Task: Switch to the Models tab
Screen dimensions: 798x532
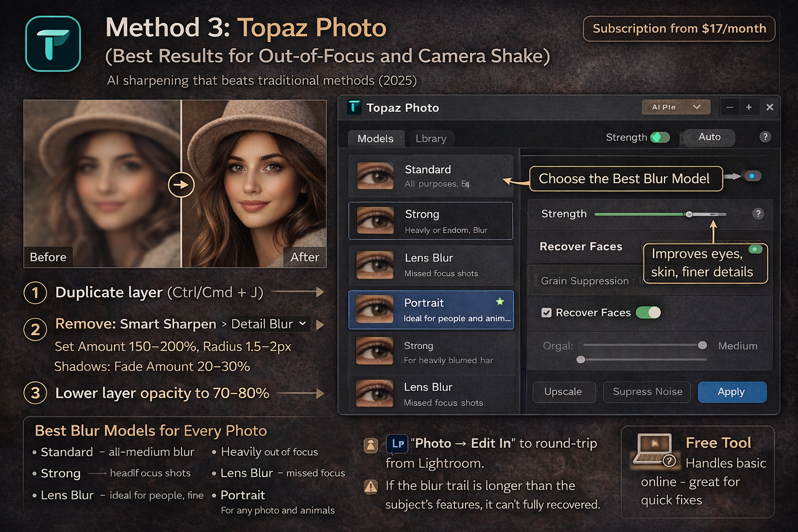Action: (376, 139)
